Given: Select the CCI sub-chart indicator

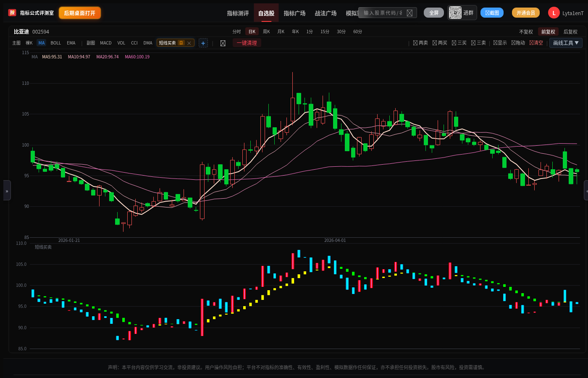Looking at the screenshot, I should click(134, 43).
